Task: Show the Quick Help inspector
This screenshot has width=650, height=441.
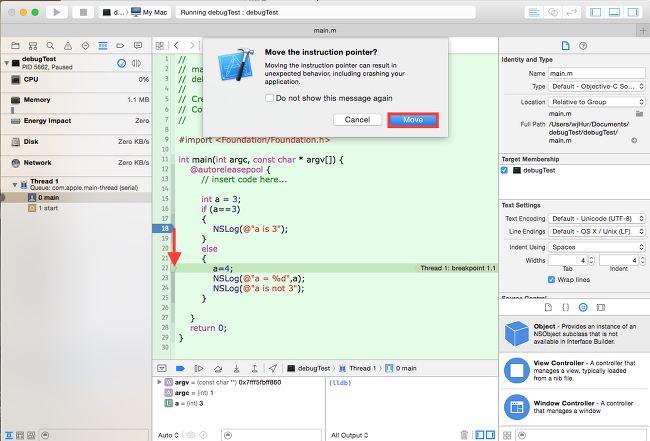Action: (x=583, y=46)
